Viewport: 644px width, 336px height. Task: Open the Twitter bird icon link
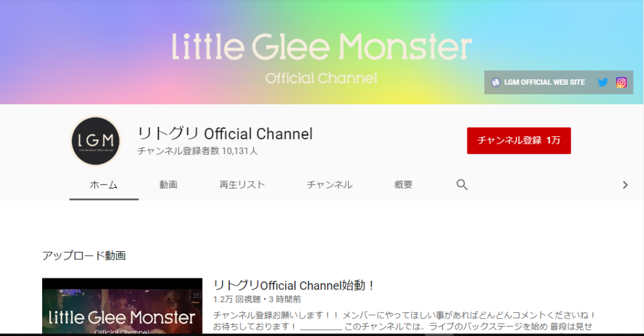click(602, 82)
